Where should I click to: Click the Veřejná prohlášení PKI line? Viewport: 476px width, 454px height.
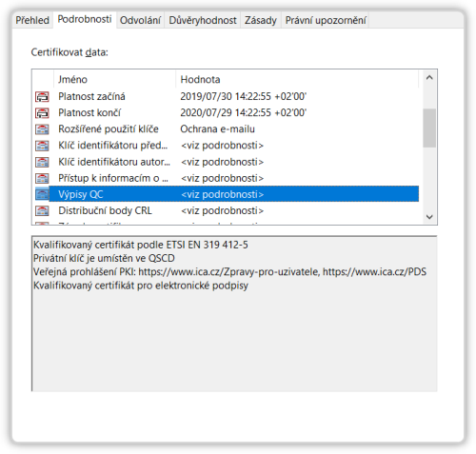click(x=229, y=272)
